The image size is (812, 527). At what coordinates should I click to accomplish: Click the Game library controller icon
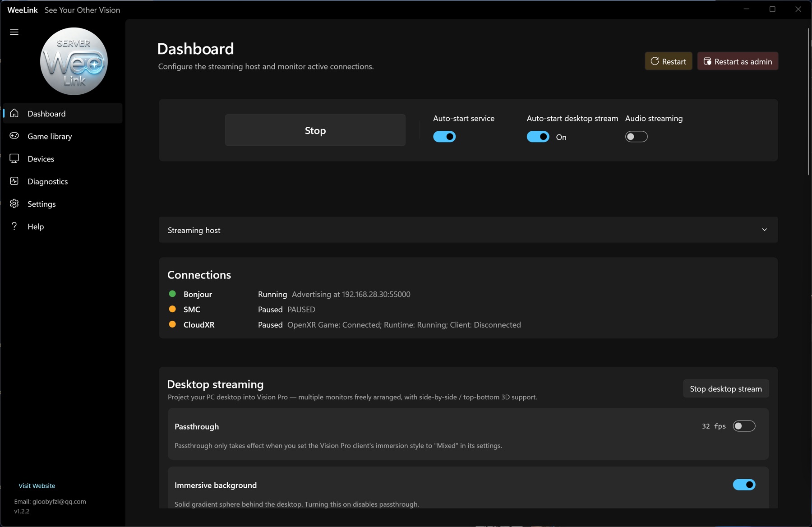click(14, 136)
